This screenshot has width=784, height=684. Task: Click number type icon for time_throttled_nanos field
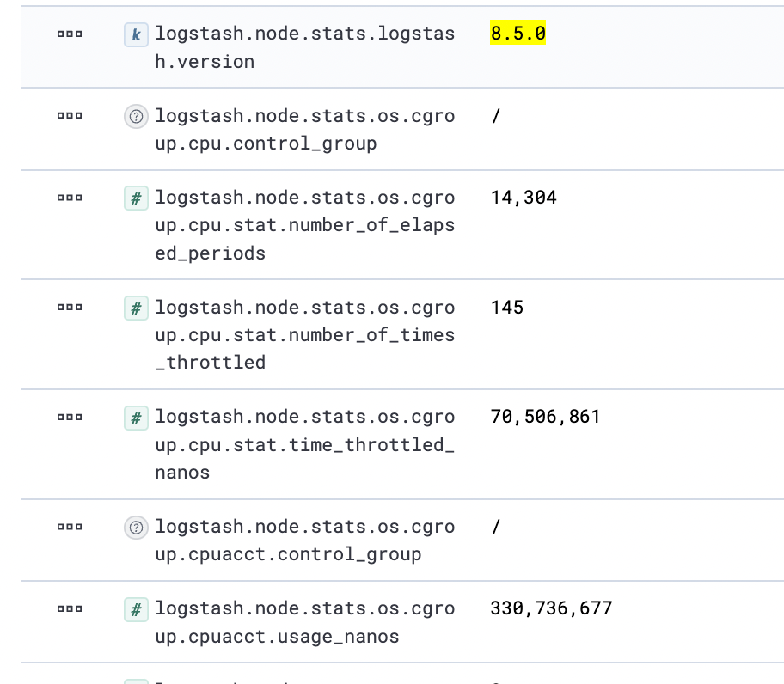click(136, 418)
